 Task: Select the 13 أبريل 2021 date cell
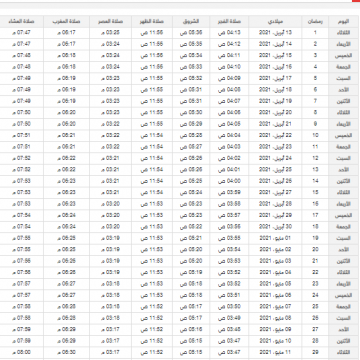[275, 33]
